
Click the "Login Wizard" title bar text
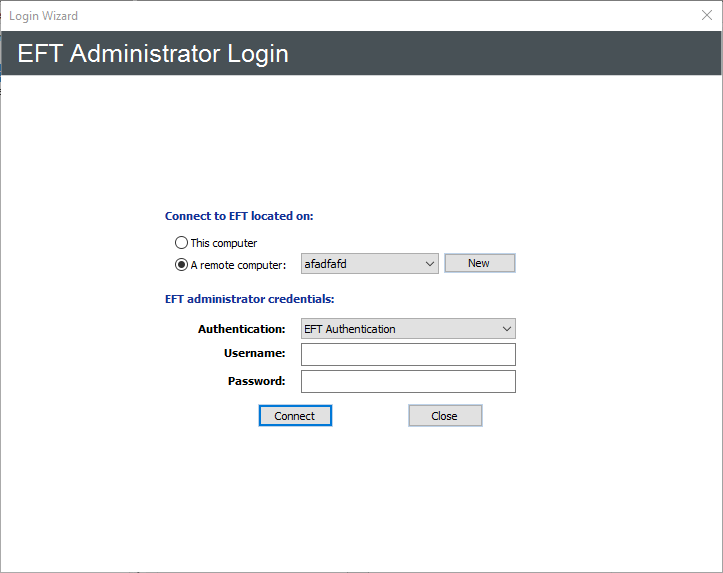(43, 16)
